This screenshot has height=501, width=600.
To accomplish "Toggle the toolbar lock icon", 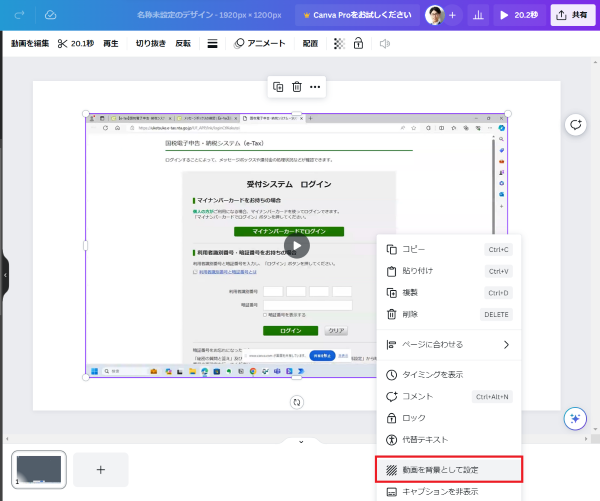I will (x=358, y=44).
